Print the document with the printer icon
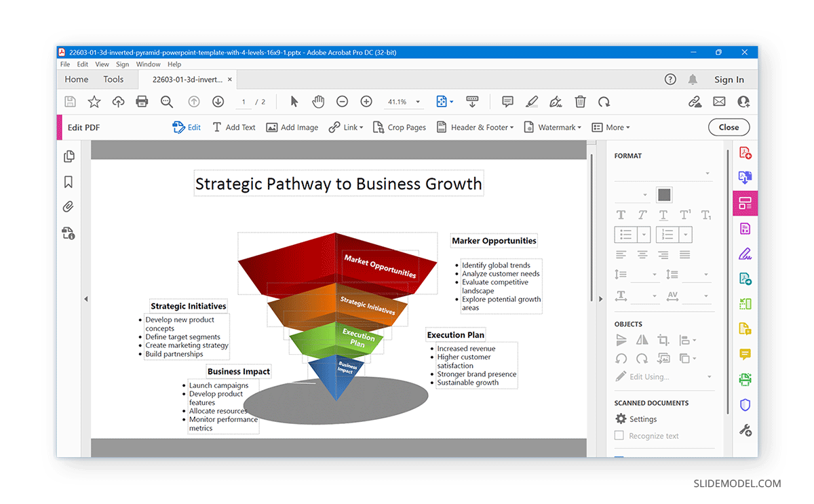This screenshot has height=504, width=814. [x=142, y=102]
